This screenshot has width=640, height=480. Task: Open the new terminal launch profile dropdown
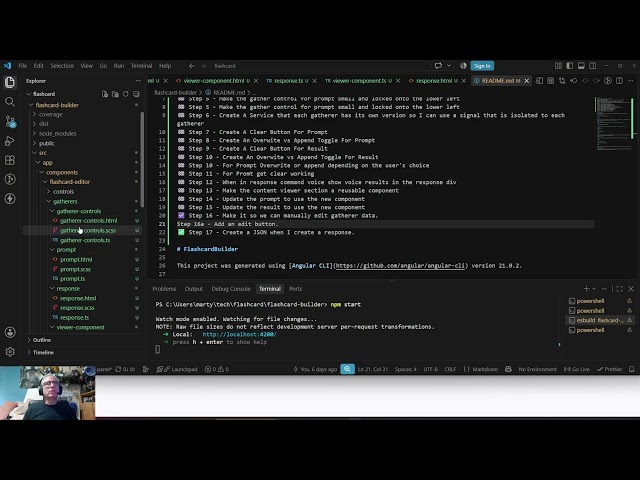tap(594, 289)
